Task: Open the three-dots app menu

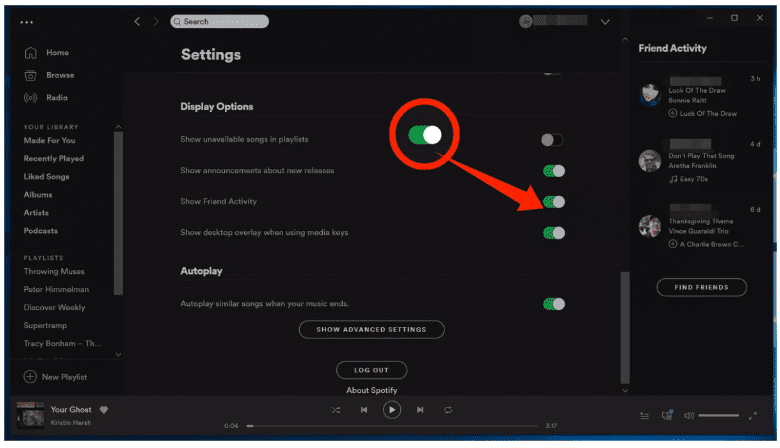Action: [x=26, y=22]
